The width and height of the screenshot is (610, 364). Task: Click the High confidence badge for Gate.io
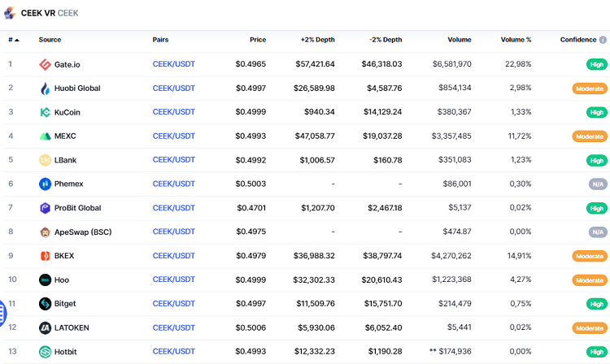click(596, 65)
